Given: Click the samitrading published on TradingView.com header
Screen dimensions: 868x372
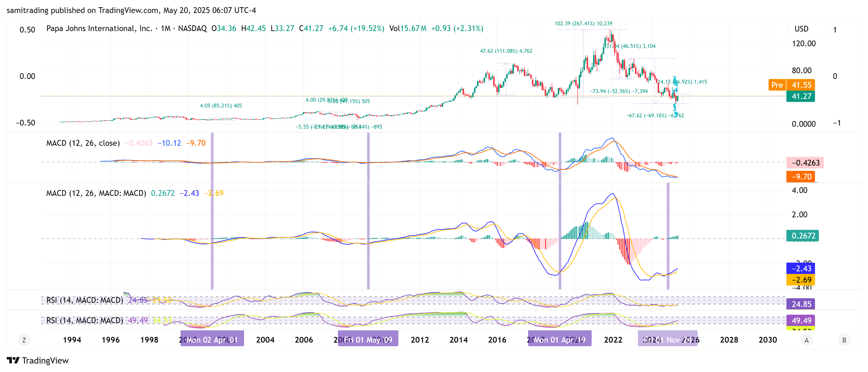Looking at the screenshot, I should tap(131, 10).
